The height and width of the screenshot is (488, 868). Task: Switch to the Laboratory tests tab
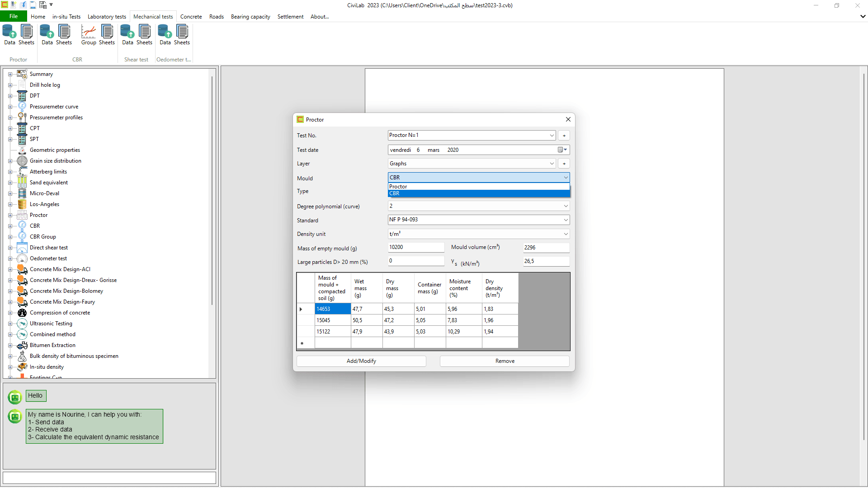click(107, 16)
